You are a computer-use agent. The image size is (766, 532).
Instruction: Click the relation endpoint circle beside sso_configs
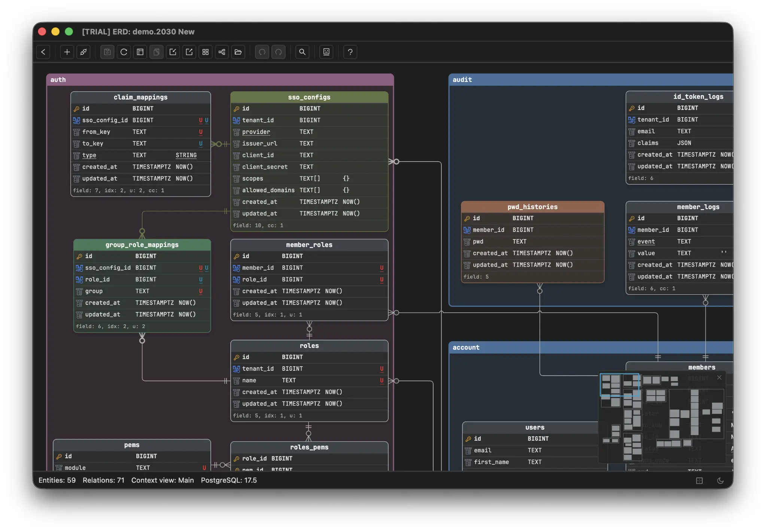coord(396,162)
